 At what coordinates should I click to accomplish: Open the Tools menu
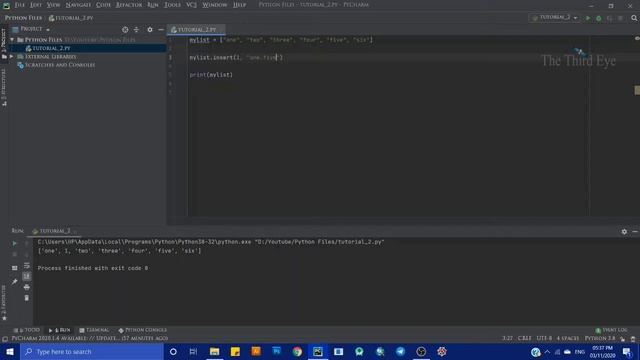pos(172,5)
